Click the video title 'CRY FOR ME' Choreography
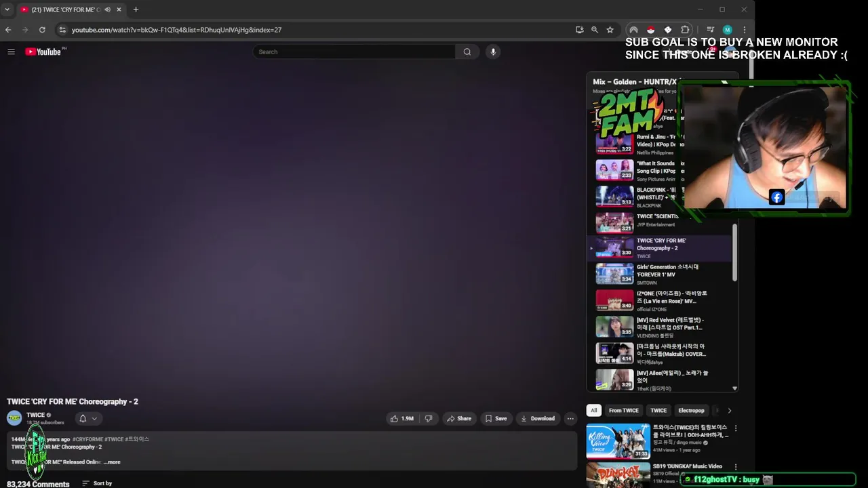Viewport: 868px width, 488px height. pyautogui.click(x=73, y=402)
